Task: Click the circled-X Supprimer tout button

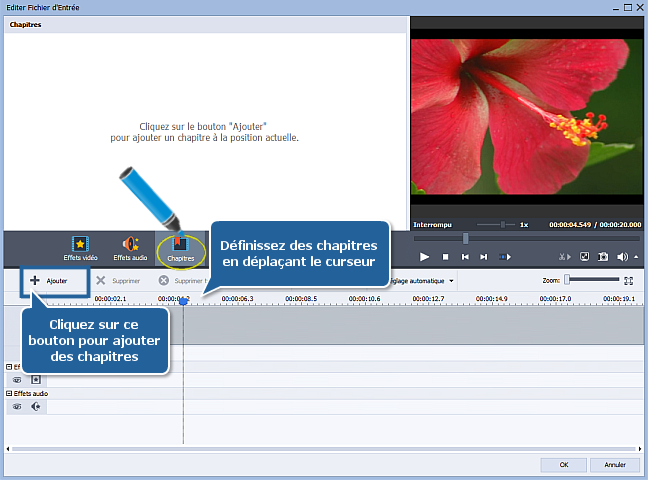Action: (183, 281)
